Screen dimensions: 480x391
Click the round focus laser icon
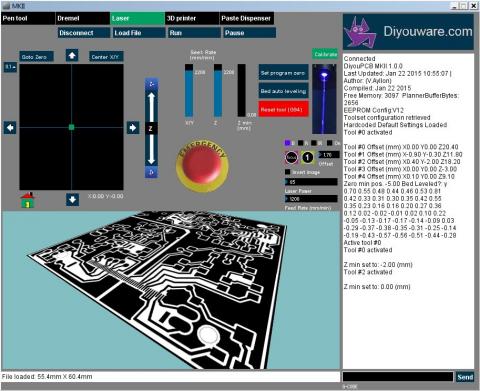coord(291,158)
